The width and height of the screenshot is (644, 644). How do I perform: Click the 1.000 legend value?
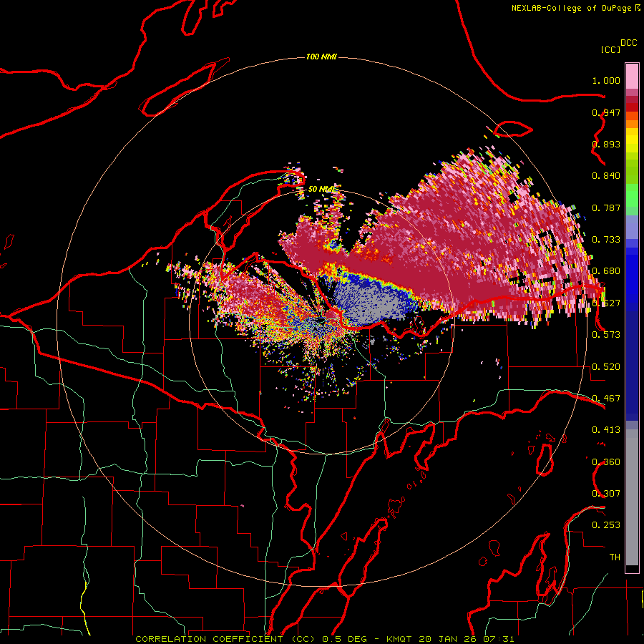coord(606,80)
